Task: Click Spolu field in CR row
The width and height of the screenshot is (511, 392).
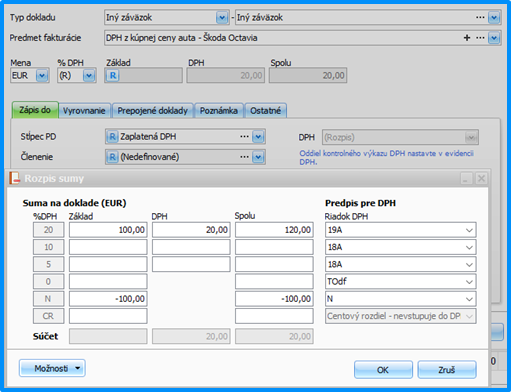Action: (x=274, y=316)
